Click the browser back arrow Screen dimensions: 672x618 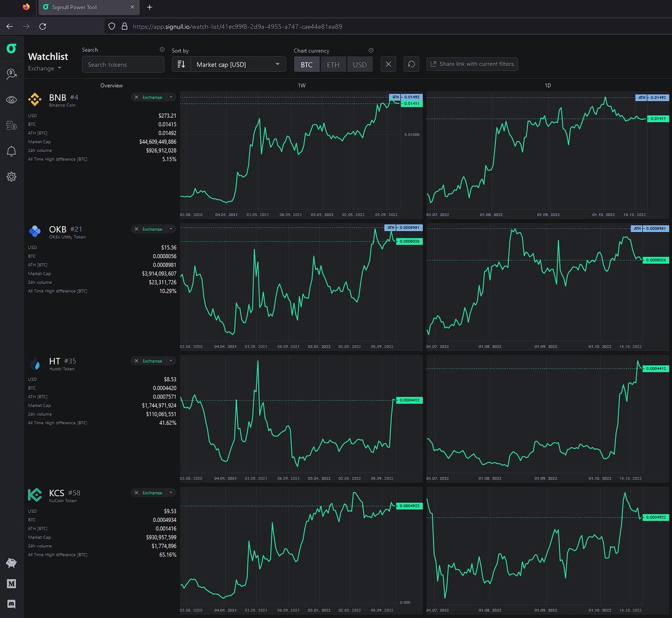(10, 26)
